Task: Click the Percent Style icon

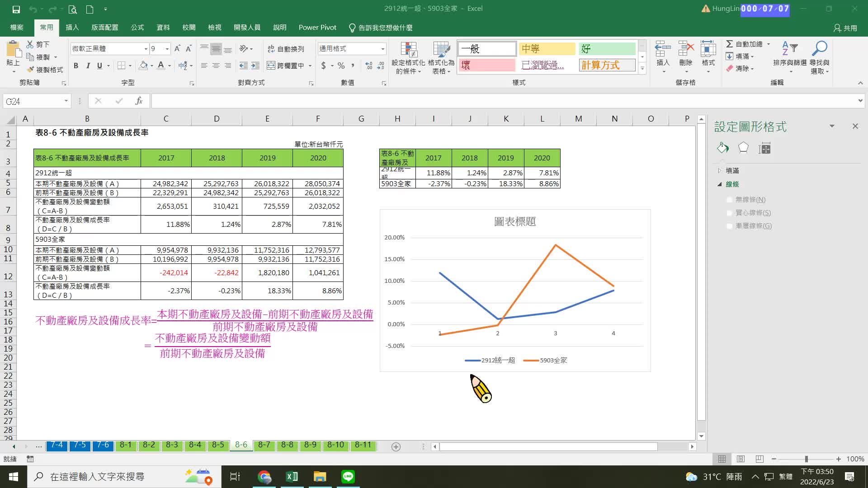Action: [341, 66]
